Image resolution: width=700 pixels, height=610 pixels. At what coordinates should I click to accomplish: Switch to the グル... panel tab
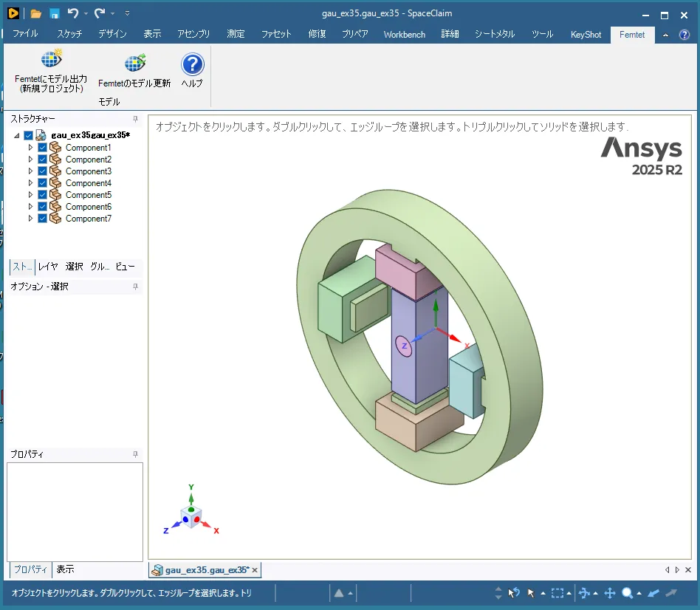(100, 267)
